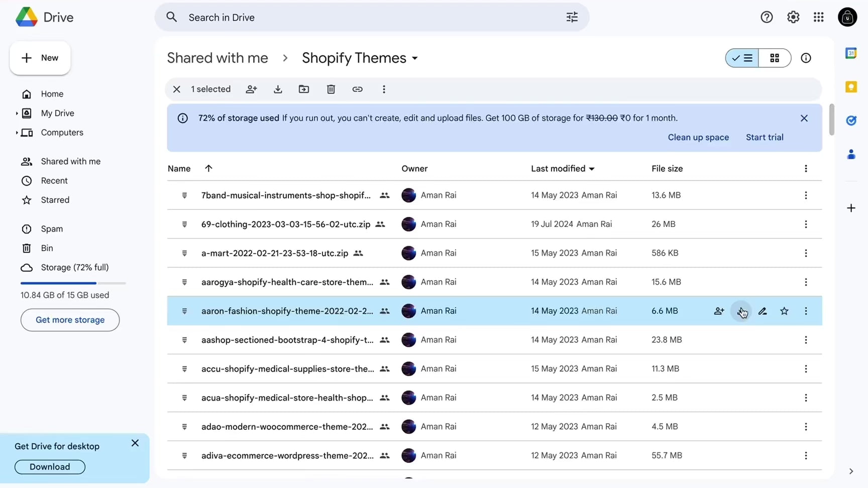This screenshot has height=488, width=868.
Task: Click the Share icon in selection toolbar
Action: 251,89
